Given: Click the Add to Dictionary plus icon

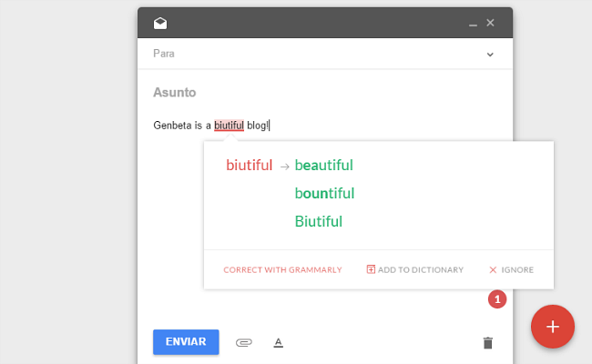Looking at the screenshot, I should [x=371, y=269].
